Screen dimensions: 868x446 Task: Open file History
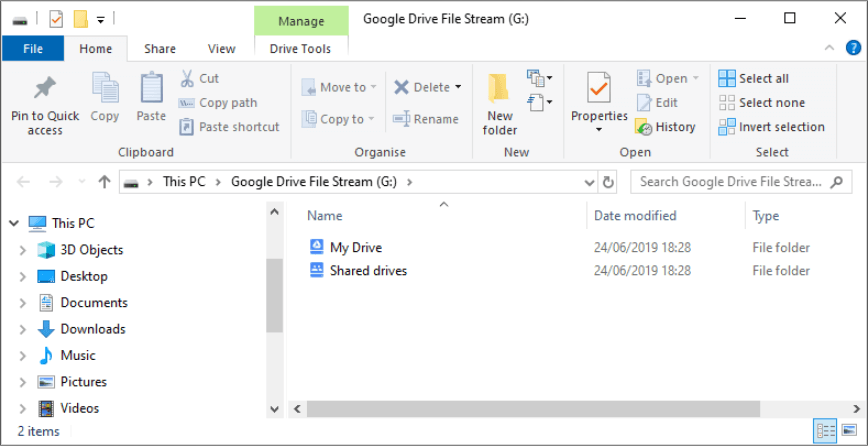(665, 127)
